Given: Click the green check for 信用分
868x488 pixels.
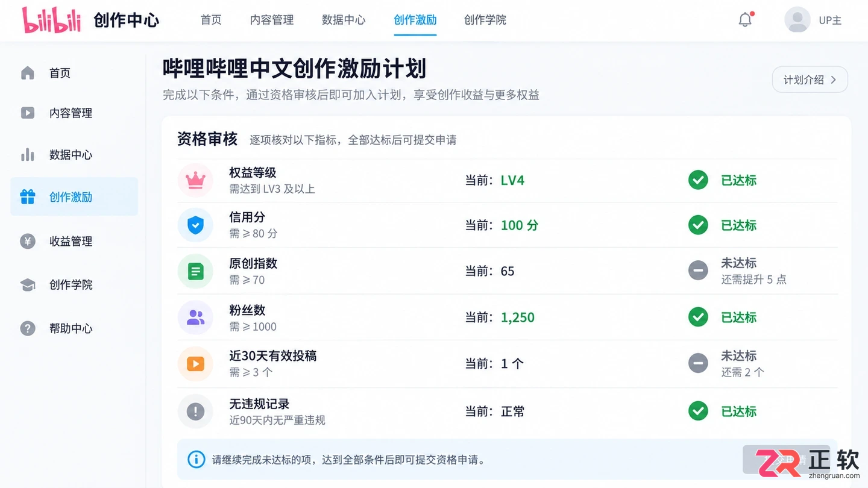Looking at the screenshot, I should pos(698,225).
